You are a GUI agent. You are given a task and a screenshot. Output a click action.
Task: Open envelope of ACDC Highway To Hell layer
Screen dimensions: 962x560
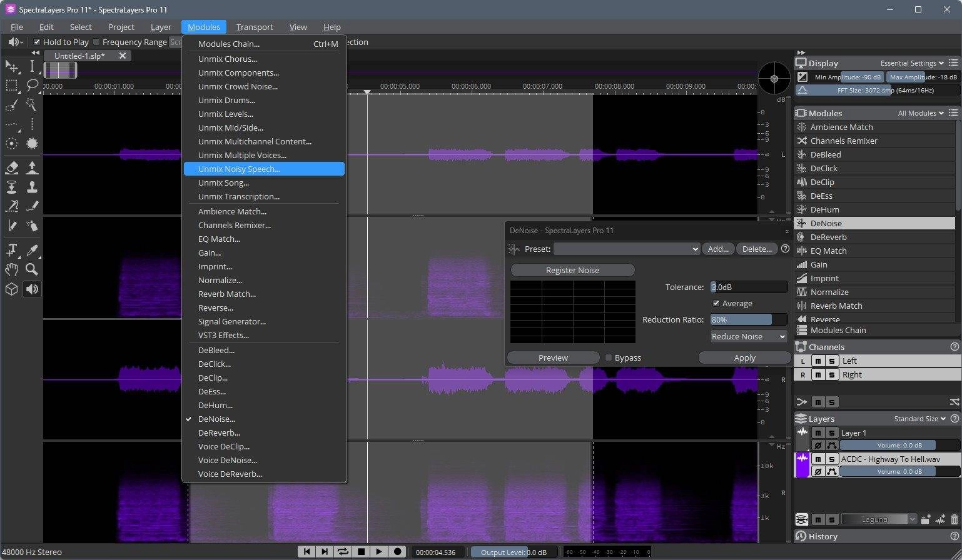pyautogui.click(x=831, y=472)
